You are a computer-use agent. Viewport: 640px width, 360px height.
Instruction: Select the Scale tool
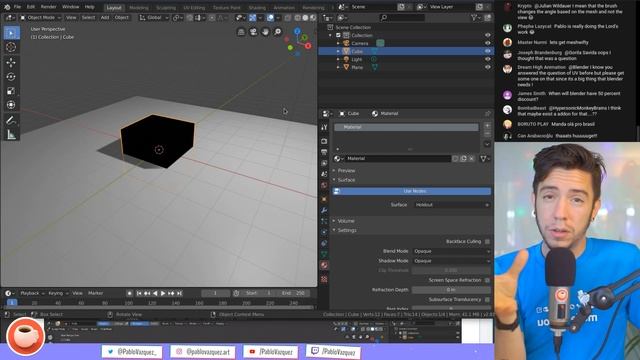[x=11, y=91]
